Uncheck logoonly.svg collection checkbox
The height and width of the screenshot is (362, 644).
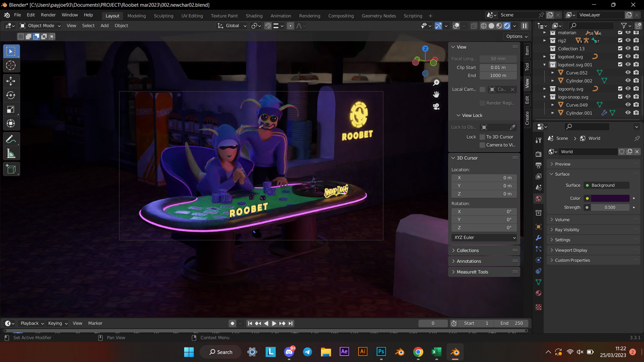point(620,88)
